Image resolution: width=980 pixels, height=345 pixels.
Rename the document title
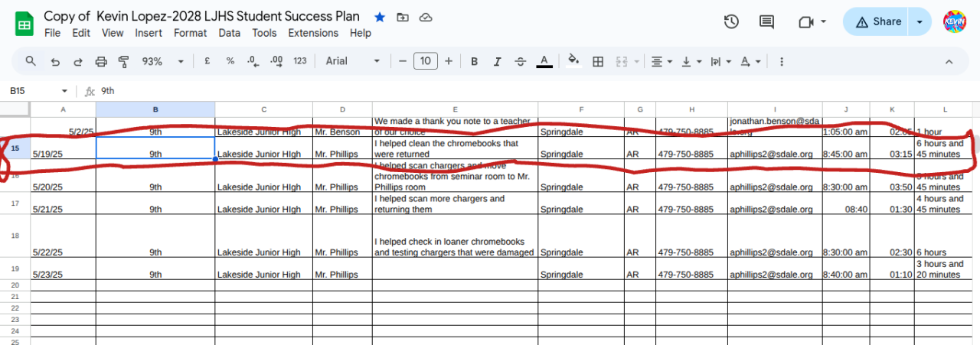point(201,16)
